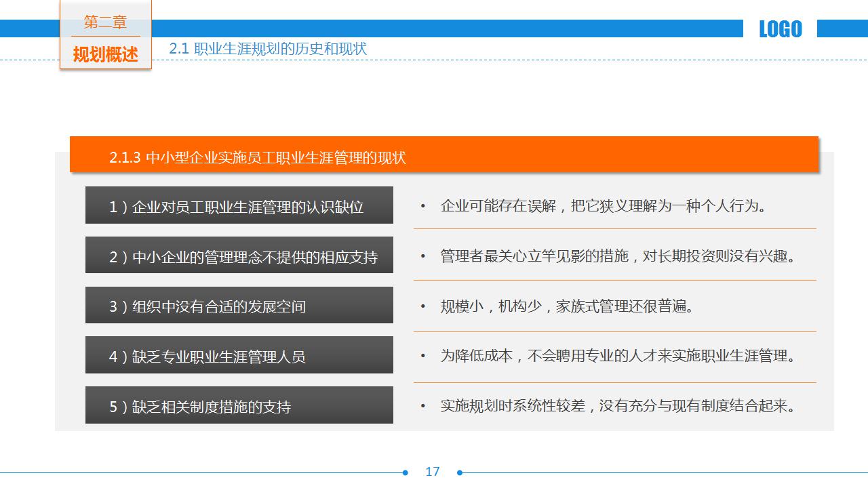This screenshot has width=868, height=488.
Task: Click the box 2）中小企业的管理理念不提供的相应支持
Action: tap(239, 255)
